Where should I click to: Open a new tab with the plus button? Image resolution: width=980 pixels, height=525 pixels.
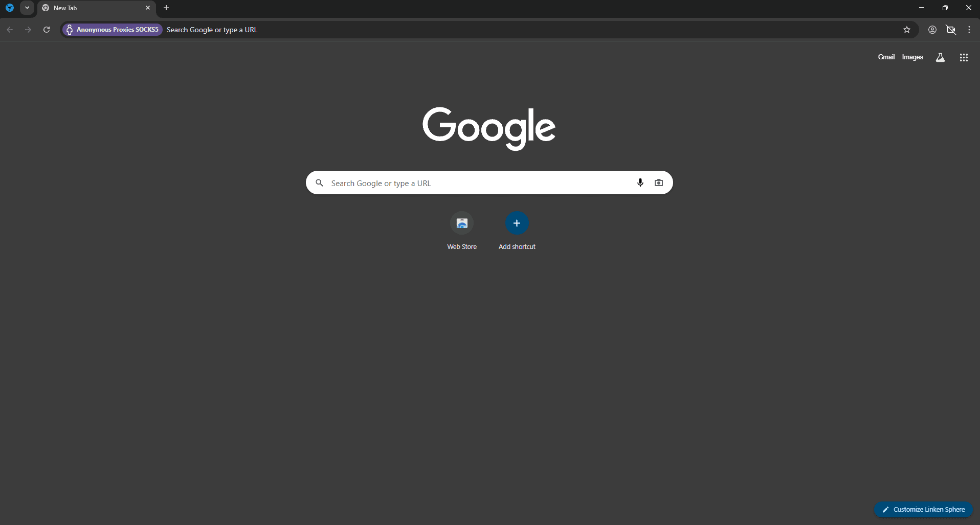click(166, 8)
